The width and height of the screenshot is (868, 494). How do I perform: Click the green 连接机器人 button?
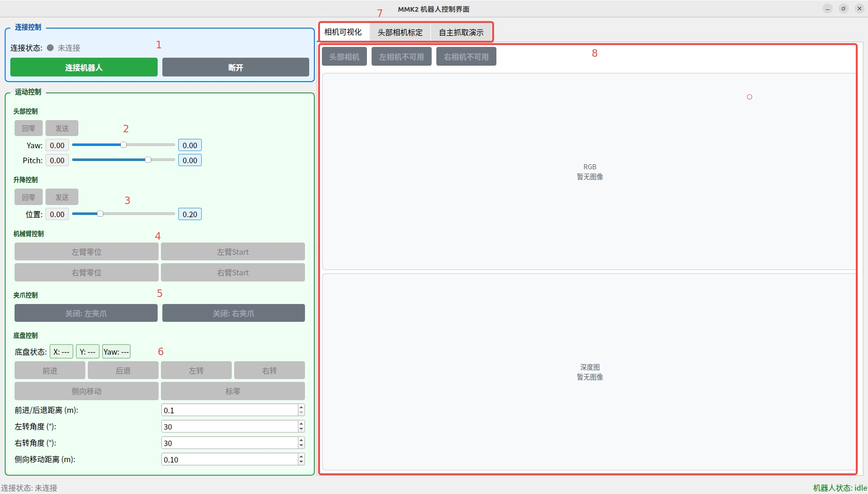pyautogui.click(x=84, y=68)
